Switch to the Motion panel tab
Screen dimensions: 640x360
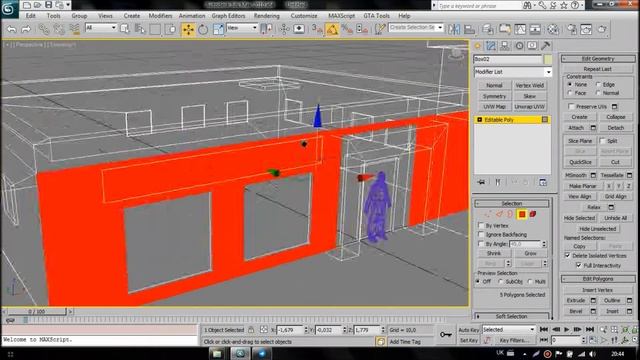[x=519, y=46]
